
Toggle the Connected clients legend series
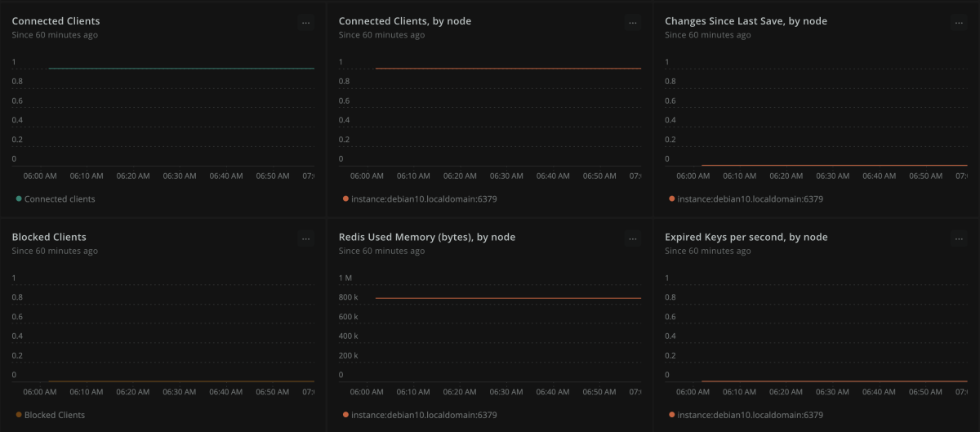pyautogui.click(x=59, y=199)
